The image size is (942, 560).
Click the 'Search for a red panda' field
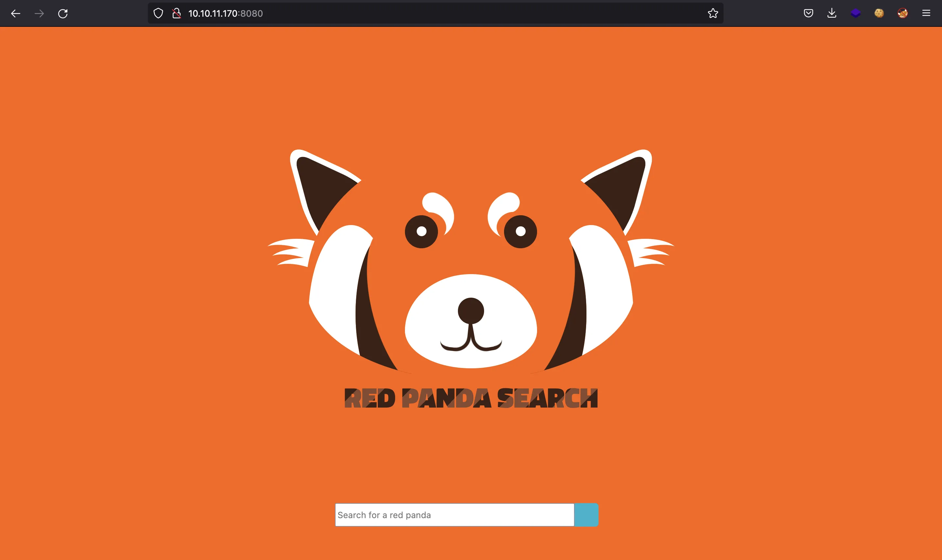pos(455,515)
